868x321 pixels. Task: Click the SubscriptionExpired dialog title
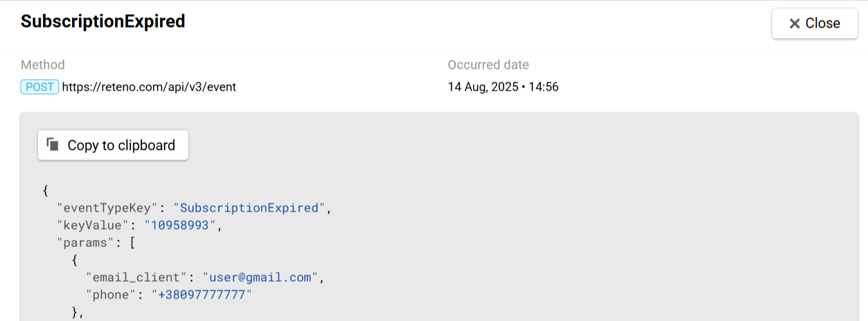click(103, 21)
